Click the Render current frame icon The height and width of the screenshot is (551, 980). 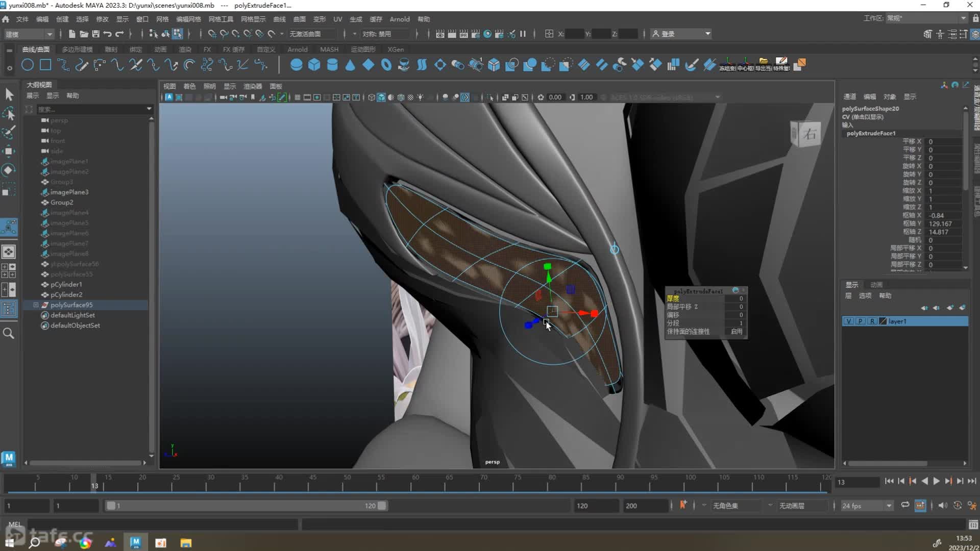[452, 34]
